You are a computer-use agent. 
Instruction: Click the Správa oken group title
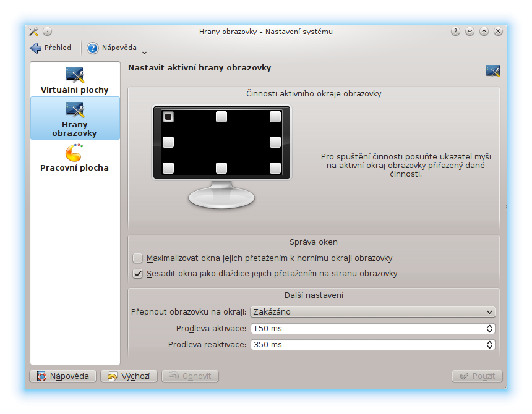(x=314, y=242)
